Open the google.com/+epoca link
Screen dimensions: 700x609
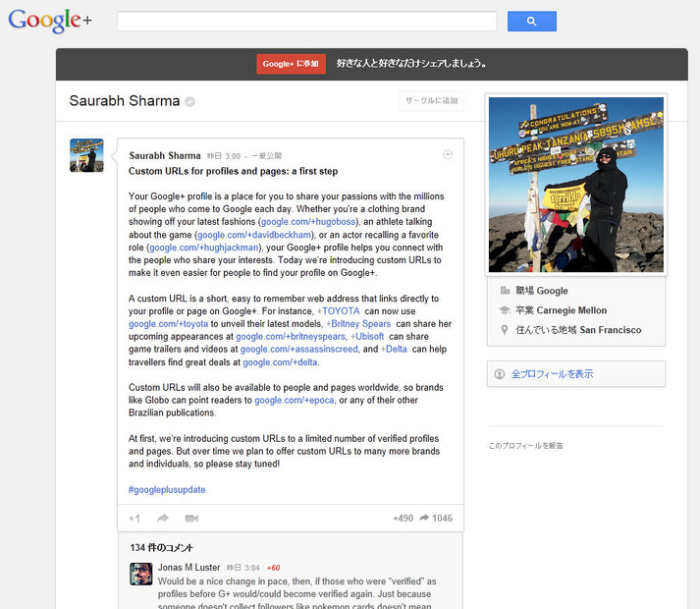click(x=295, y=401)
